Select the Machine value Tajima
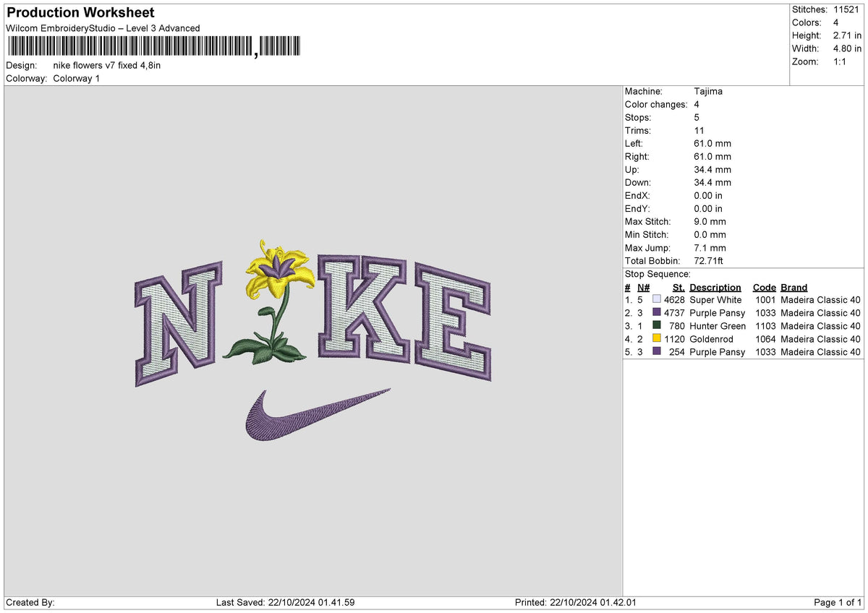868x613 pixels. point(708,92)
